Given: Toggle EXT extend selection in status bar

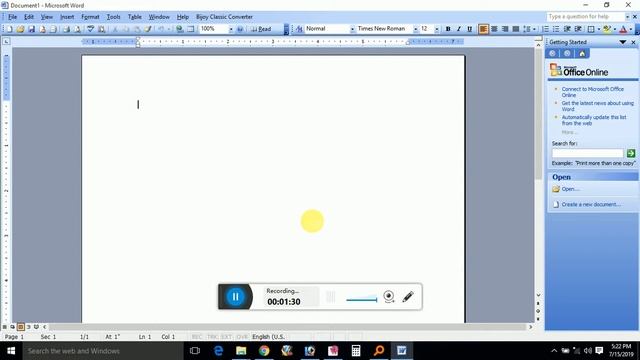Looking at the screenshot, I should pyautogui.click(x=227, y=337).
